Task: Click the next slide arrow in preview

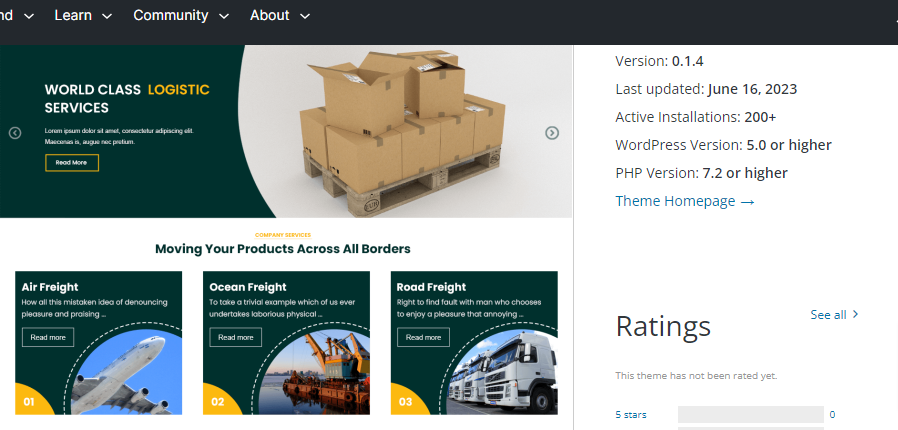Action: coord(552,133)
